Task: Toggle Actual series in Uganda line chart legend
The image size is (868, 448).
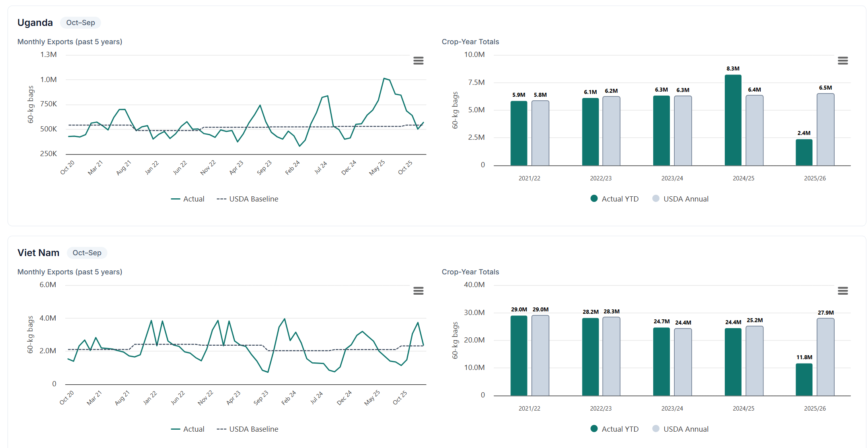Action: pyautogui.click(x=188, y=199)
